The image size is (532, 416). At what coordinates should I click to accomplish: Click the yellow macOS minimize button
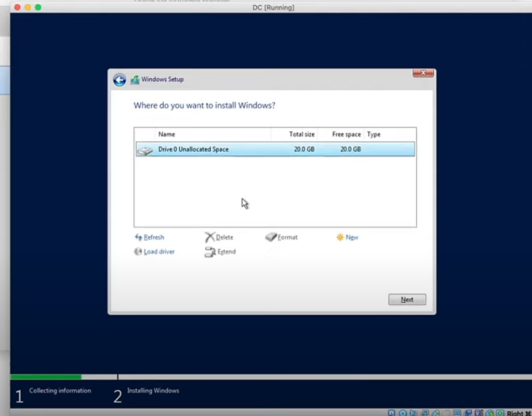[x=28, y=7]
